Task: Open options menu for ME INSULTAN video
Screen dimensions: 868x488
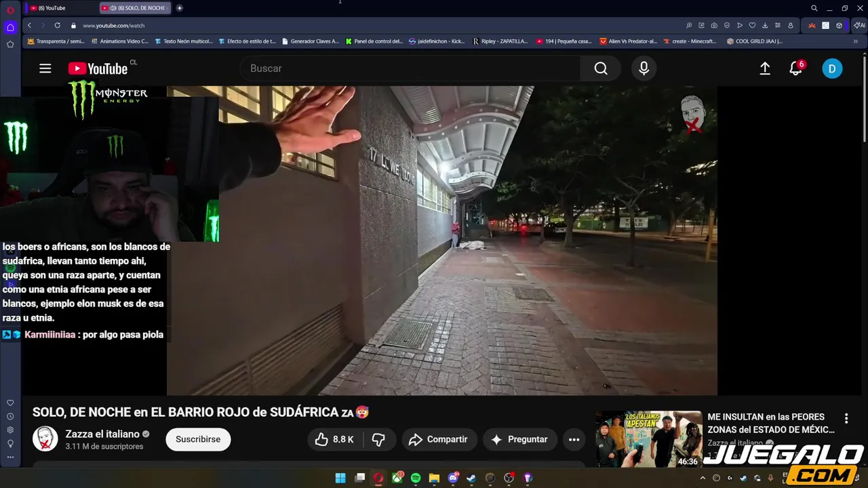Action: [846, 418]
